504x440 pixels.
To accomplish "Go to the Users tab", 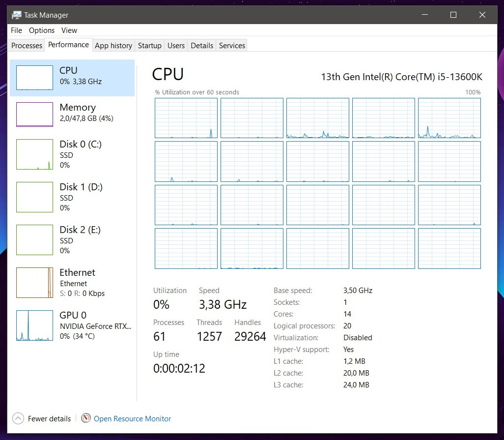I will [176, 45].
